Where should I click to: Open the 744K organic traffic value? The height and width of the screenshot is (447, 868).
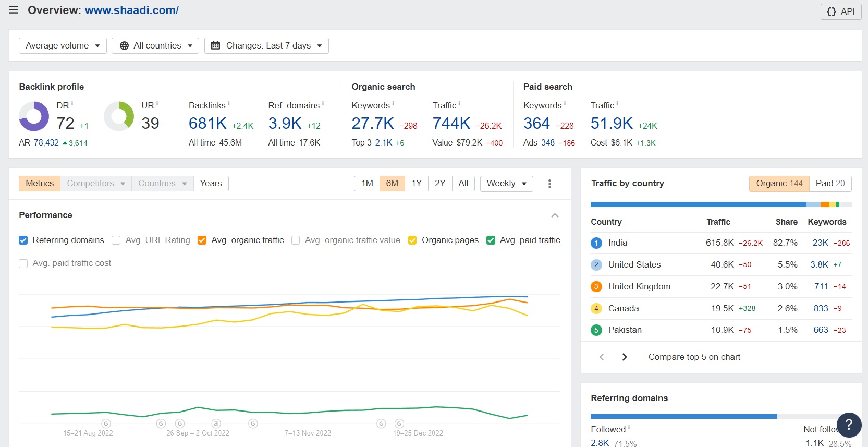(451, 123)
